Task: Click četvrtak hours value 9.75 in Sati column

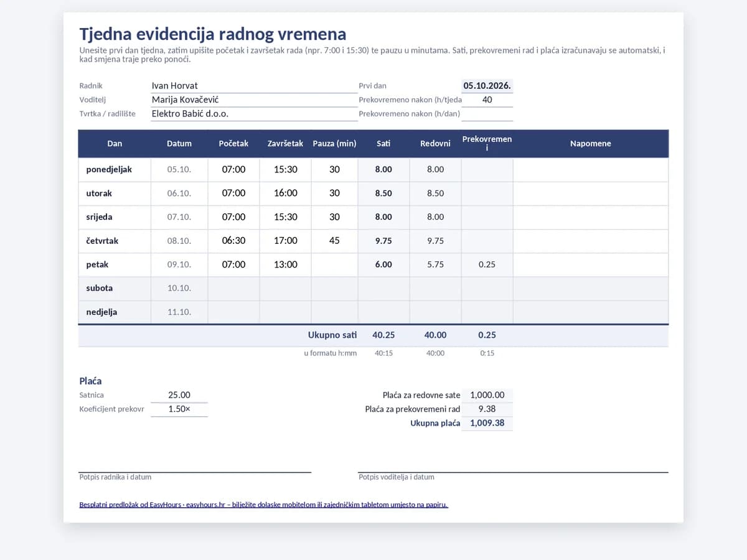Action: coord(383,241)
